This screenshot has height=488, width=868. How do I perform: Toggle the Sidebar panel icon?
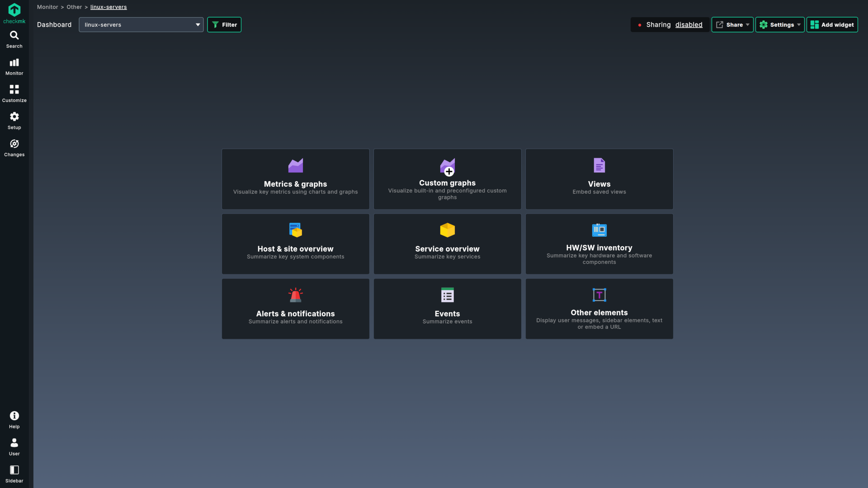pos(14,470)
